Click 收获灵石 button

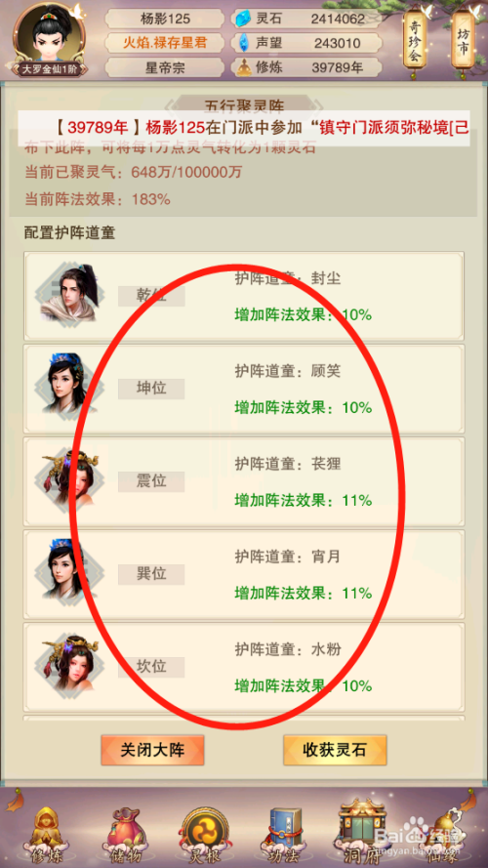(335, 750)
